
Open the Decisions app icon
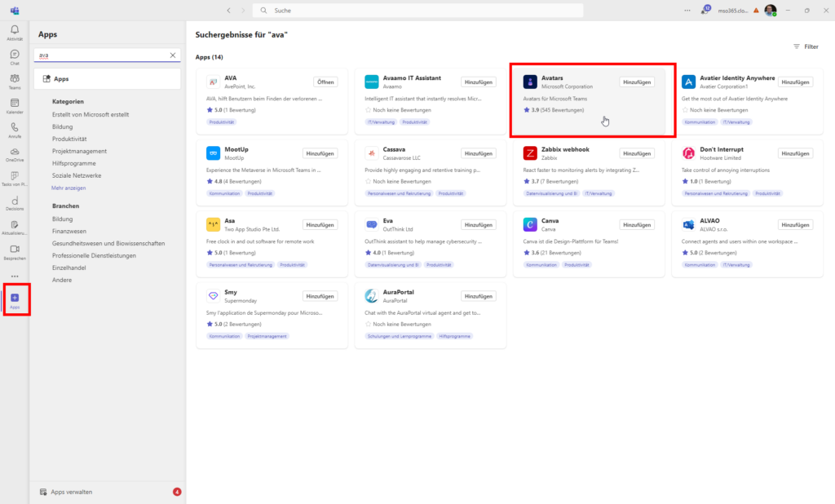pyautogui.click(x=15, y=202)
